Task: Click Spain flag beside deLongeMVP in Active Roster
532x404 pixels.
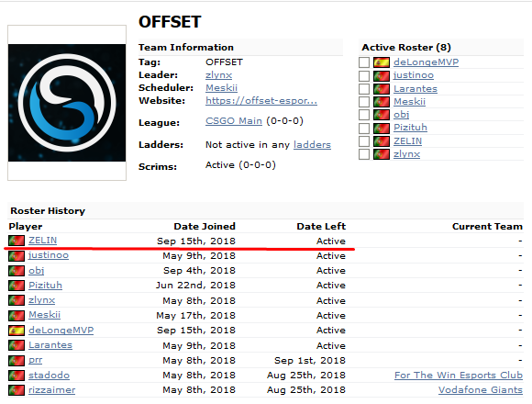Action: tap(382, 62)
